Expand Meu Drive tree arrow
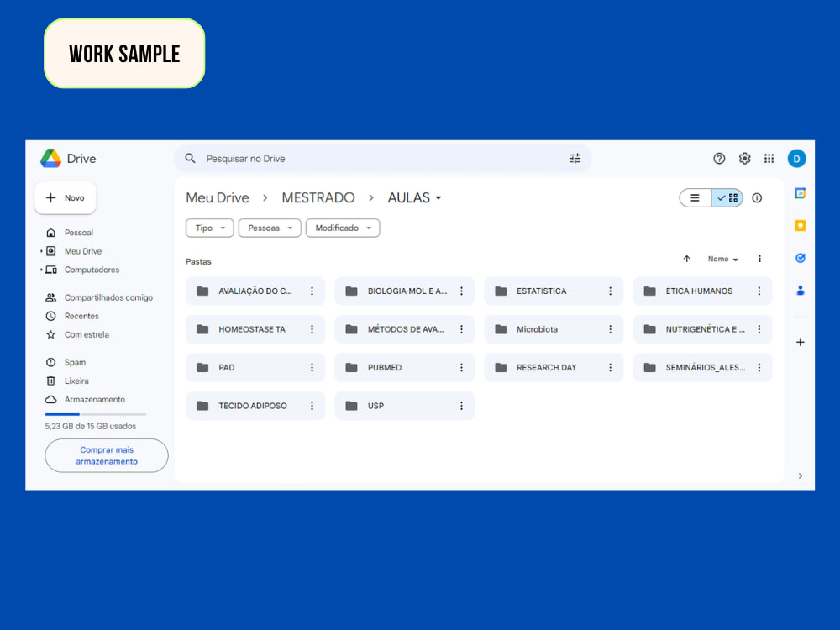 point(41,251)
